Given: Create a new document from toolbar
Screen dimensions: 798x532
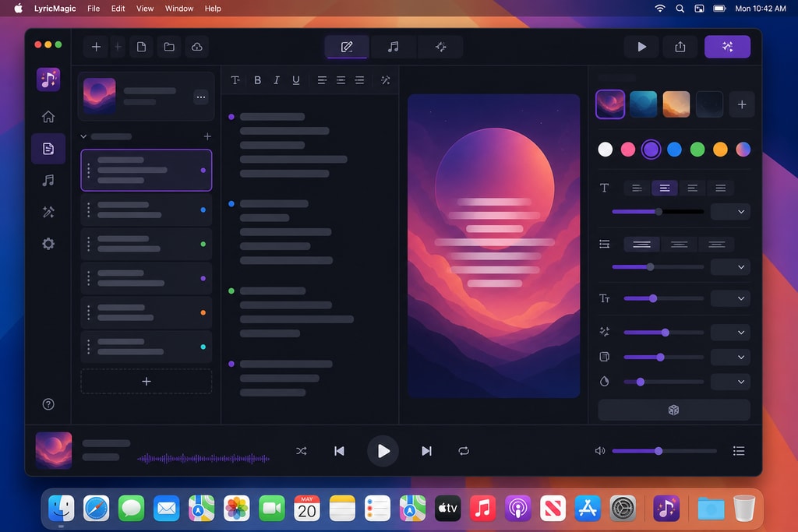Looking at the screenshot, I should point(142,47).
